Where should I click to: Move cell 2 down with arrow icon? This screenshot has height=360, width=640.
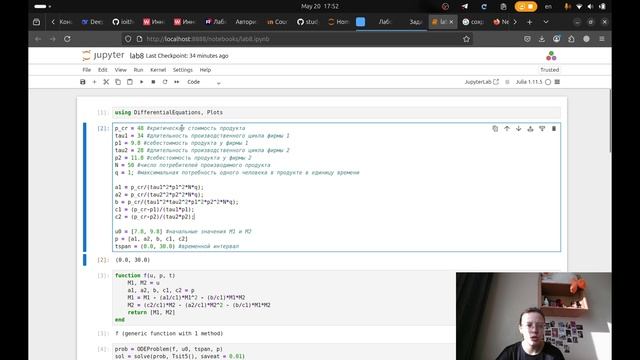point(518,129)
